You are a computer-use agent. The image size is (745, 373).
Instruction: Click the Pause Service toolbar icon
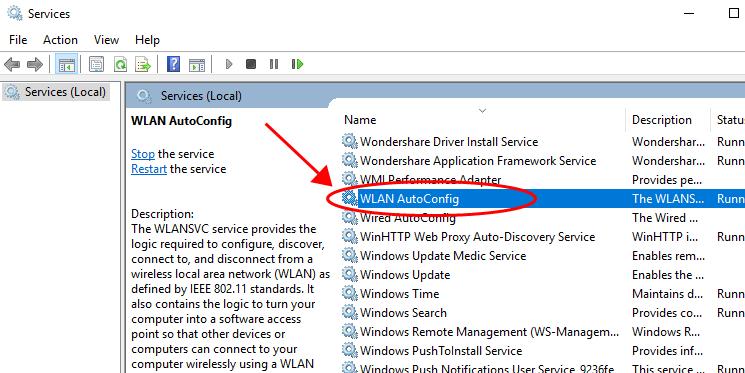274,64
